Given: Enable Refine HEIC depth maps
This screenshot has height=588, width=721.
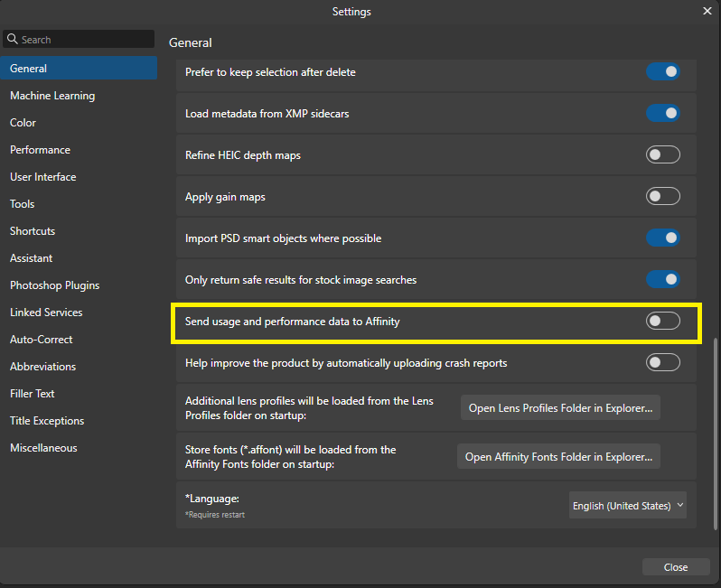Looking at the screenshot, I should coord(662,155).
